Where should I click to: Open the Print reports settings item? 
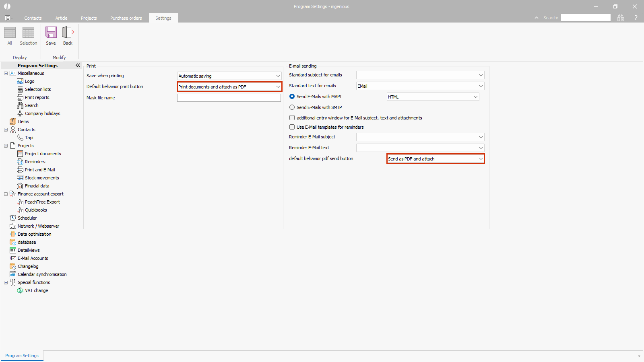point(37,97)
